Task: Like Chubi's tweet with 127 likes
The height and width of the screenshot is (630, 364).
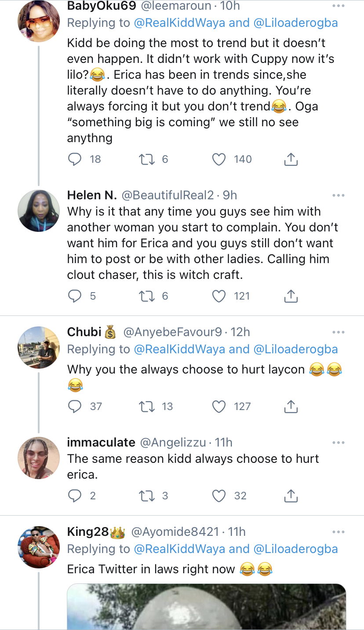Action: [219, 407]
